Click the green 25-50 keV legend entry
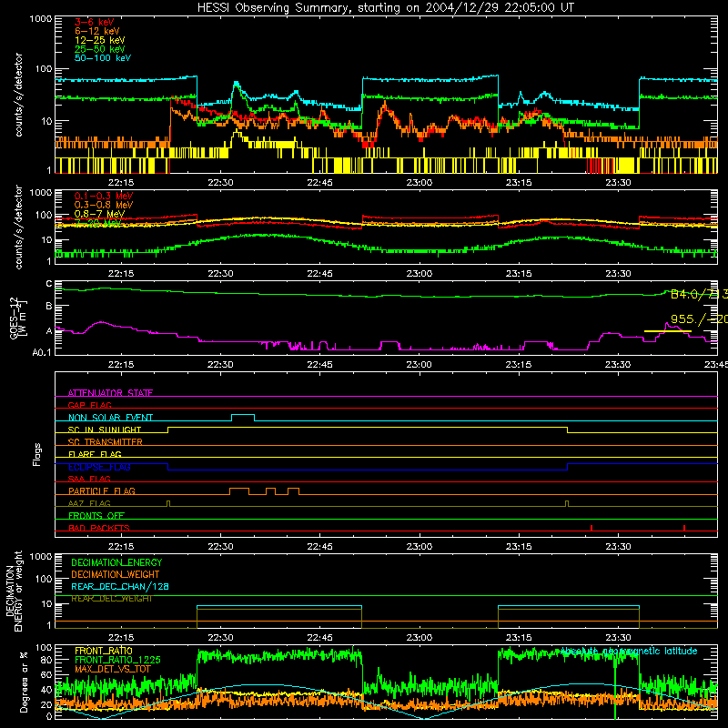Screen dimensions: 728x728 pos(100,49)
